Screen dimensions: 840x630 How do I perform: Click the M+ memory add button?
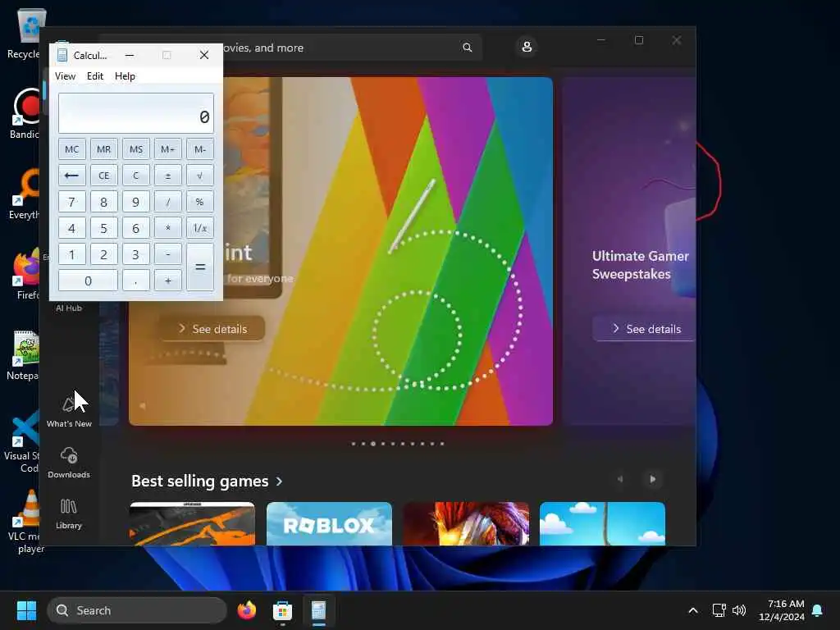pos(167,149)
